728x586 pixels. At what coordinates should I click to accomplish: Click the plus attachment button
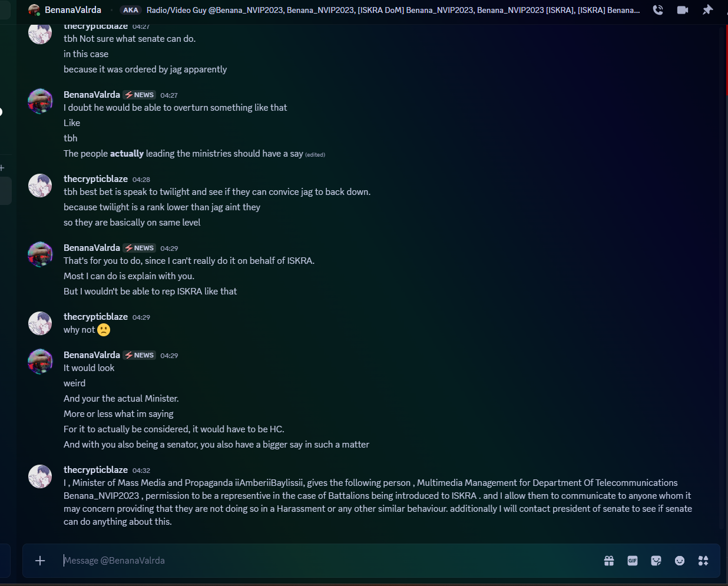[40, 561]
